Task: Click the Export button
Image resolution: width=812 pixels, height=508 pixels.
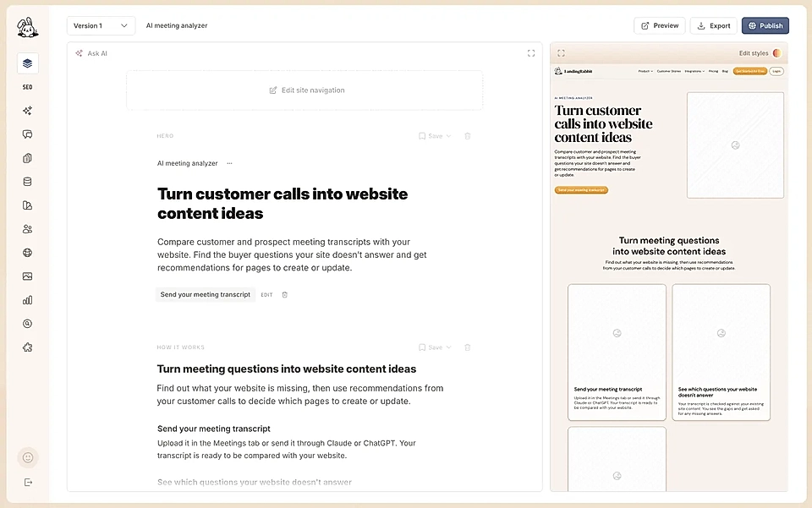Action: click(x=713, y=26)
